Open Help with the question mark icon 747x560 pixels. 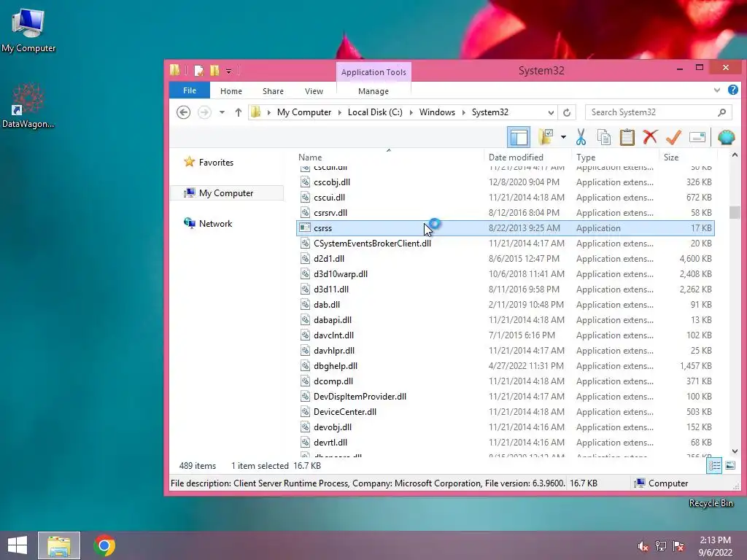point(732,90)
